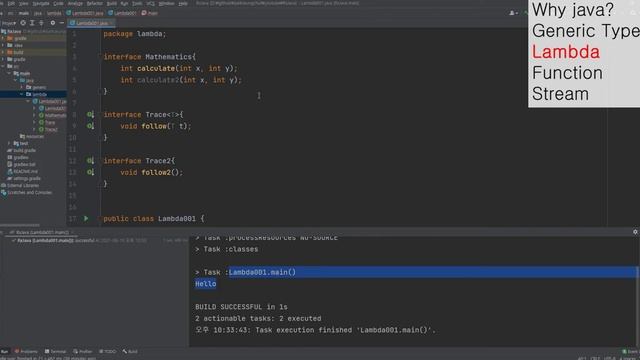Open the Profiler tool window

coord(83,351)
